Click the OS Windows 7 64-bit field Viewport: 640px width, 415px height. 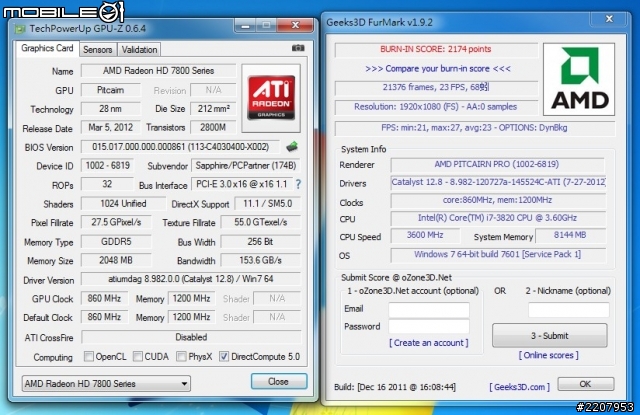pyautogui.click(x=497, y=255)
